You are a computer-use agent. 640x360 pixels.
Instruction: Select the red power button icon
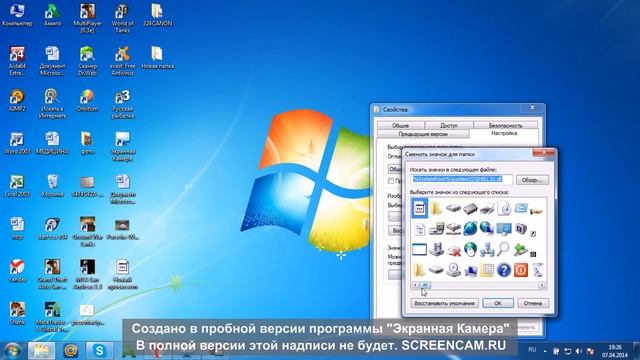tap(521, 270)
